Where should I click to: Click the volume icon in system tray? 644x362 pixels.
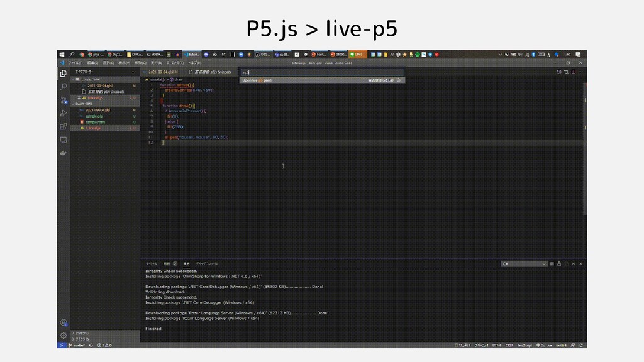pyautogui.click(x=520, y=54)
